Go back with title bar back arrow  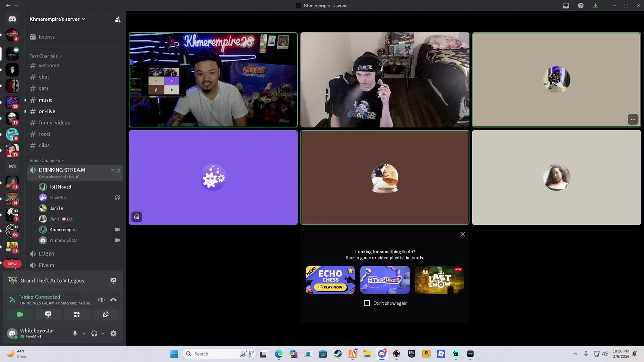pyautogui.click(x=8, y=6)
